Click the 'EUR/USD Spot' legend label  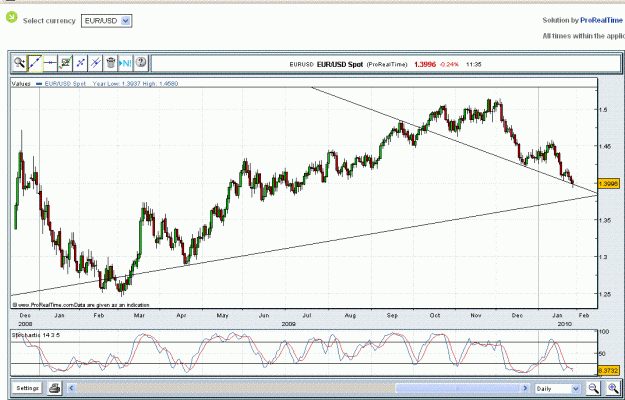tap(65, 84)
